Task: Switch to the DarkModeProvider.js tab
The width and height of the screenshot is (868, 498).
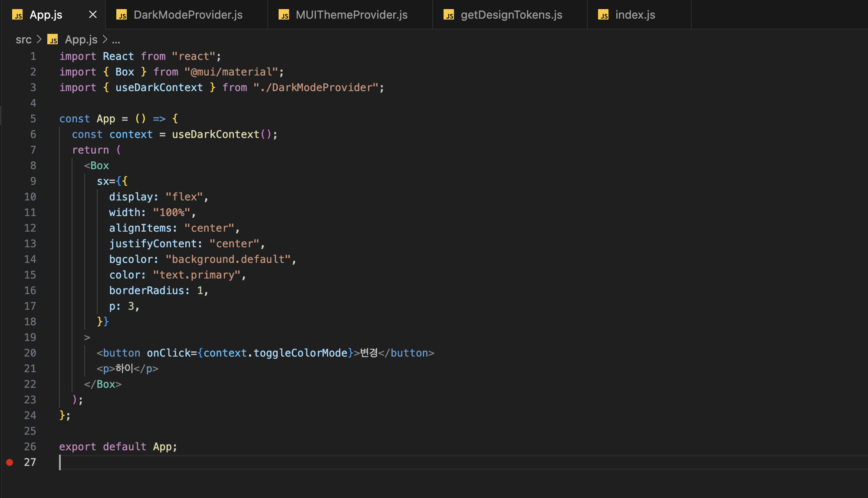Action: pyautogui.click(x=187, y=15)
